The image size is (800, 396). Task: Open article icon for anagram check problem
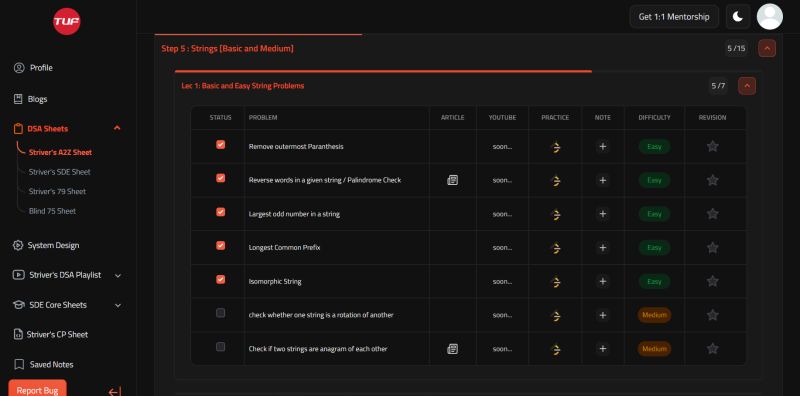coord(452,349)
